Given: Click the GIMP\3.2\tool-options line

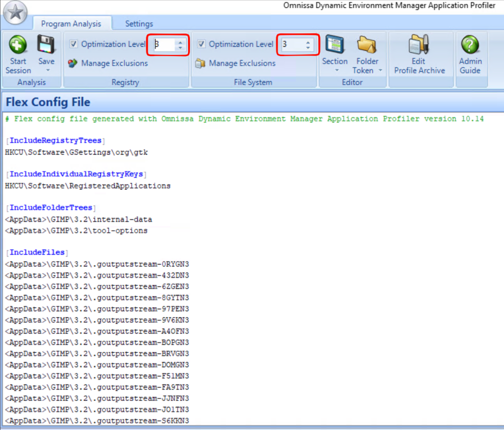Looking at the screenshot, I should (x=76, y=231).
